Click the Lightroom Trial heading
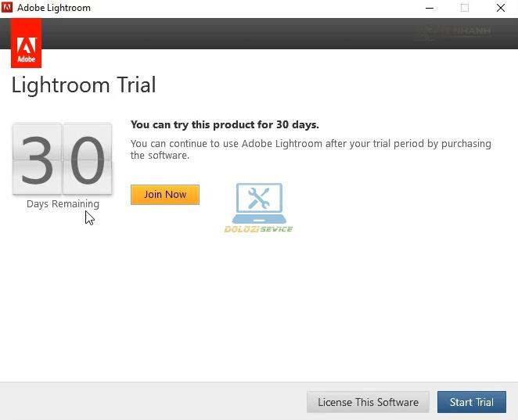The image size is (518, 420). (x=84, y=84)
